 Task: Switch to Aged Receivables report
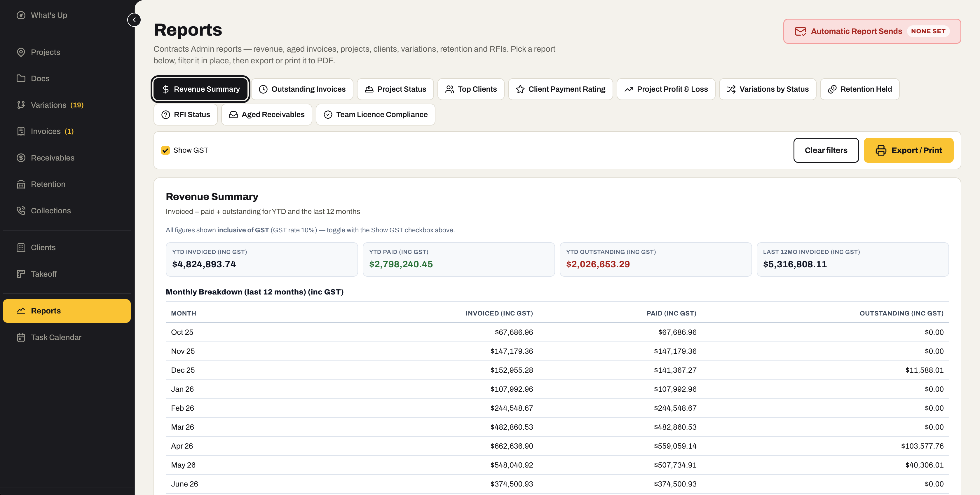point(267,114)
